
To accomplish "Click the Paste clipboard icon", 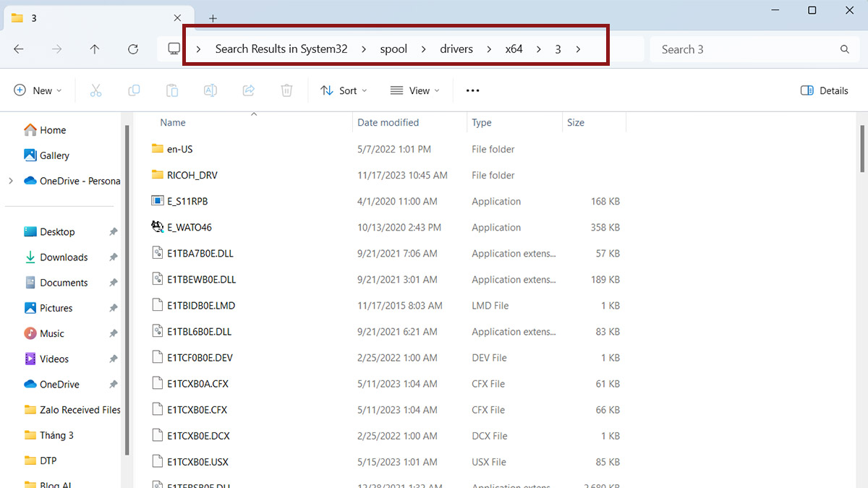I will pyautogui.click(x=172, y=90).
